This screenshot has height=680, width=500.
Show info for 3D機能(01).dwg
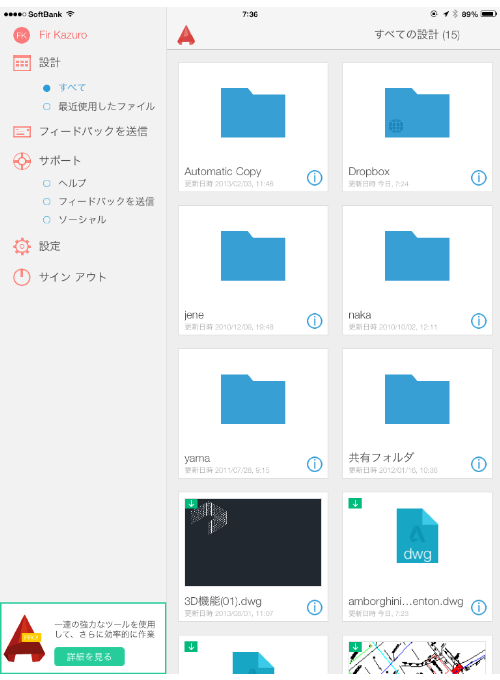pos(314,608)
